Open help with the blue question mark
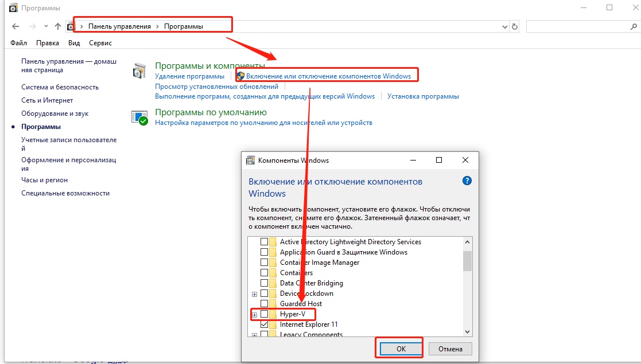 click(x=467, y=181)
